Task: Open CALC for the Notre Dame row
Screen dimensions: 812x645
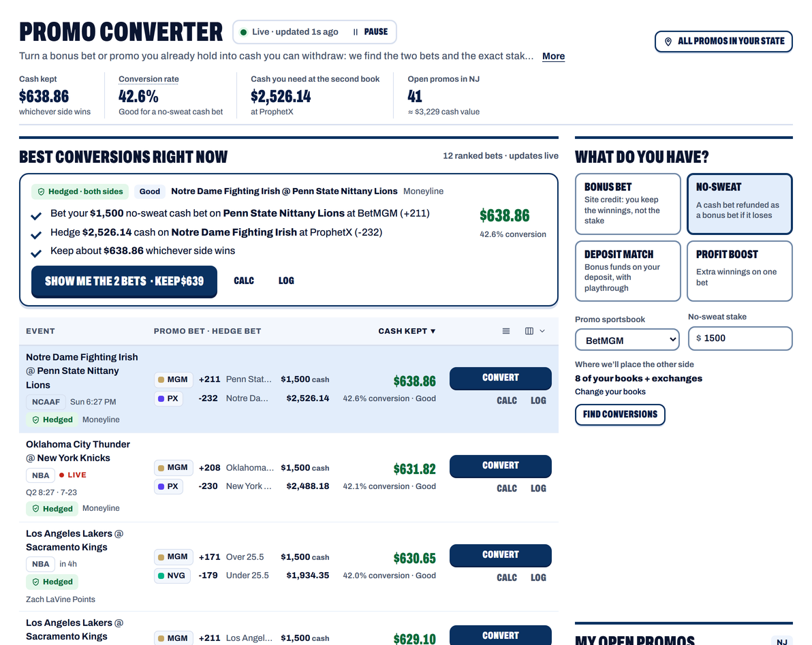Action: coord(506,400)
